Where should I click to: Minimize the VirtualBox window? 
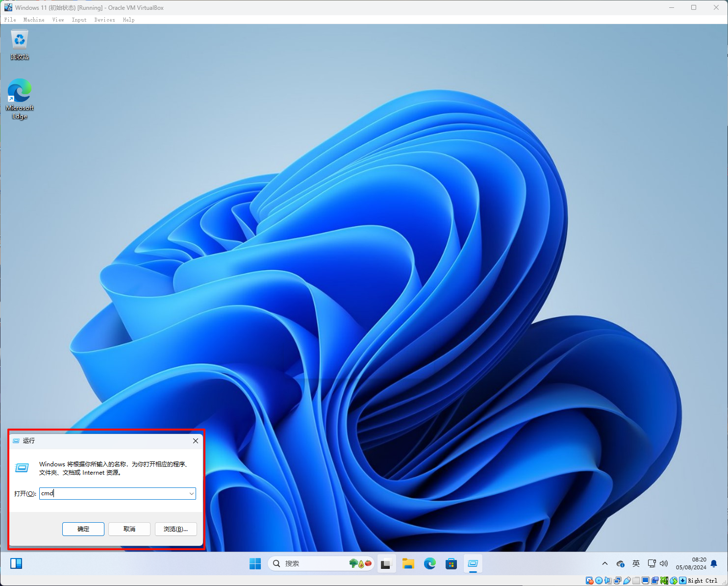point(672,7)
